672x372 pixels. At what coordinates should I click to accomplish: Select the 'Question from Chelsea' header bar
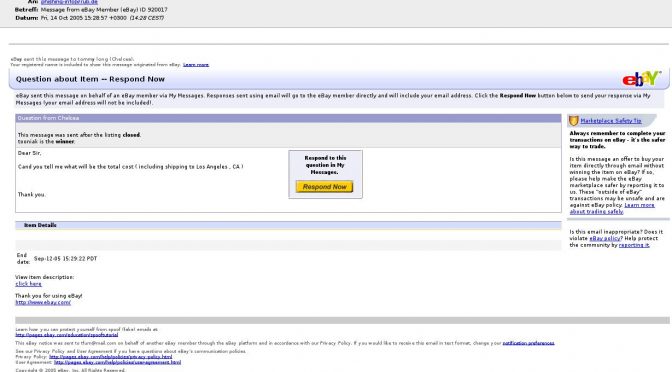click(x=288, y=118)
